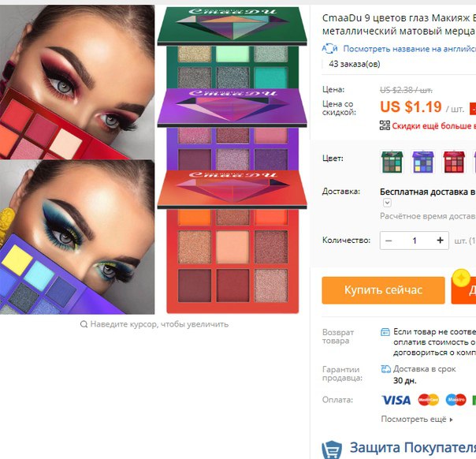The height and width of the screenshot is (459, 476).
Task: Select the blue-purple palette color option
Action: pyautogui.click(x=423, y=162)
